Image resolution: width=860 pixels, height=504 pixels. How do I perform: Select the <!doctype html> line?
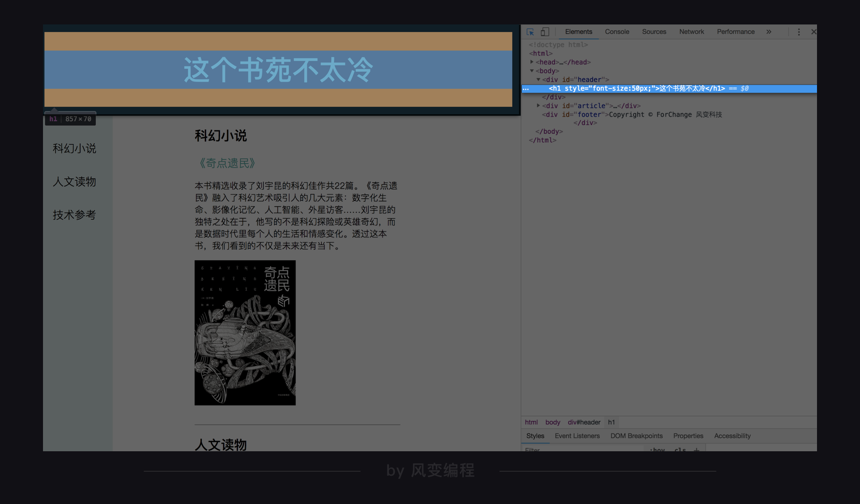(558, 44)
